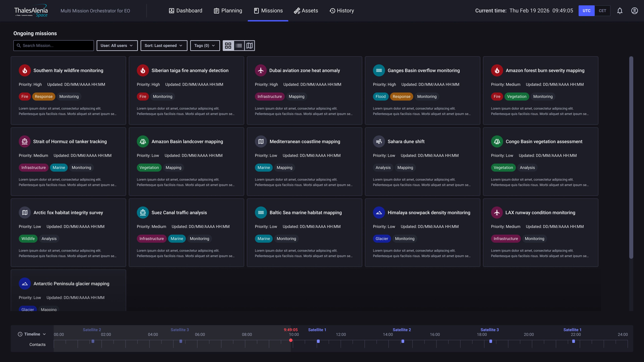Expand the Timeline dropdown chevron
Viewport: 644px width, 362px height.
[44, 334]
